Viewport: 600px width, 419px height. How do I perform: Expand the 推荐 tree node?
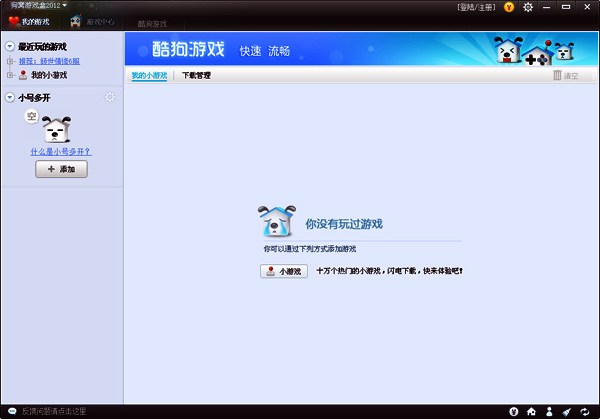click(x=10, y=61)
